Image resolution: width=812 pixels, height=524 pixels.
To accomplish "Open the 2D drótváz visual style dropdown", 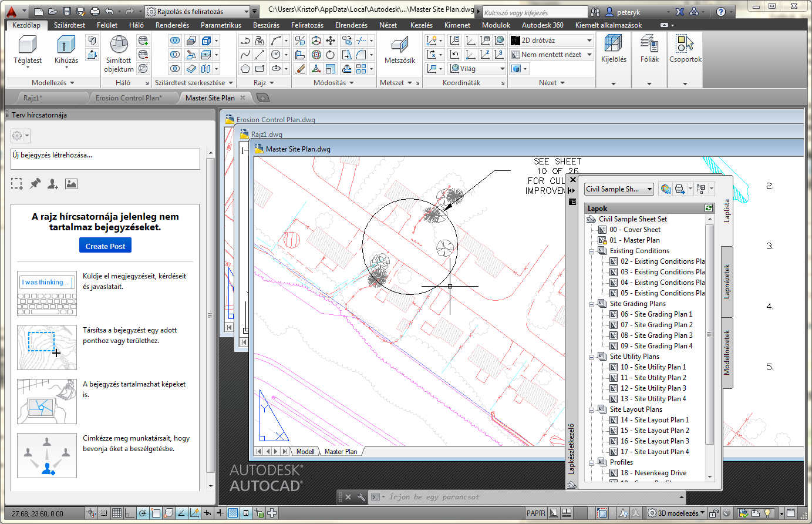I will click(x=551, y=41).
